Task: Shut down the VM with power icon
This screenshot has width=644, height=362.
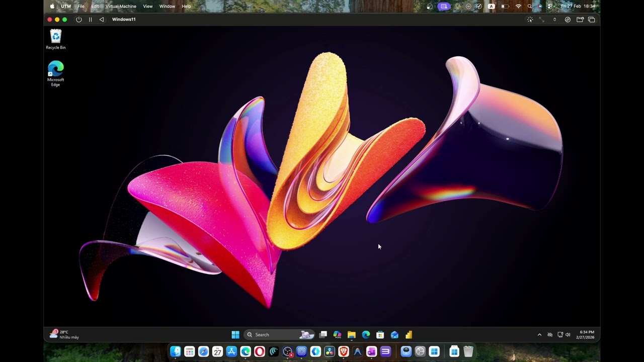Action: pyautogui.click(x=78, y=20)
